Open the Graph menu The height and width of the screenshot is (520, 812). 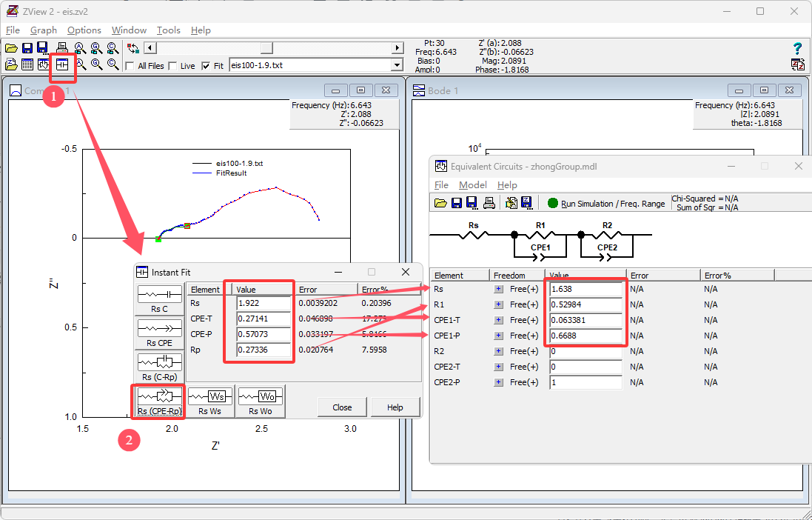[43, 30]
